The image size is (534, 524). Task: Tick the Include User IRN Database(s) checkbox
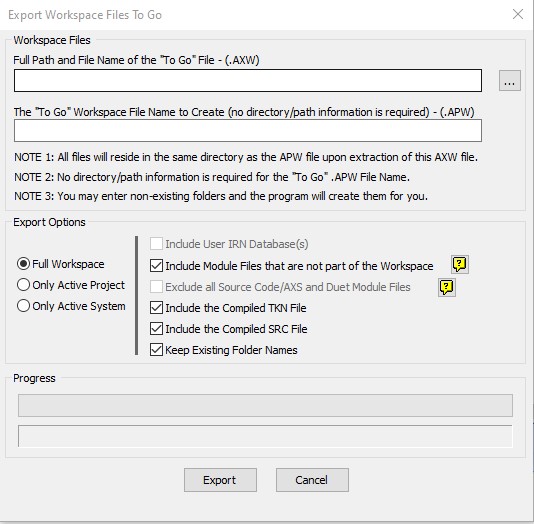[x=156, y=244]
